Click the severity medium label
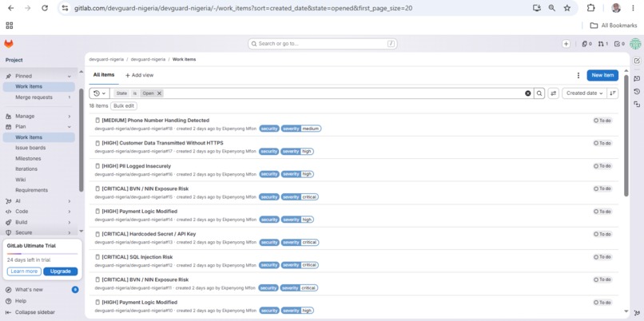 301,129
